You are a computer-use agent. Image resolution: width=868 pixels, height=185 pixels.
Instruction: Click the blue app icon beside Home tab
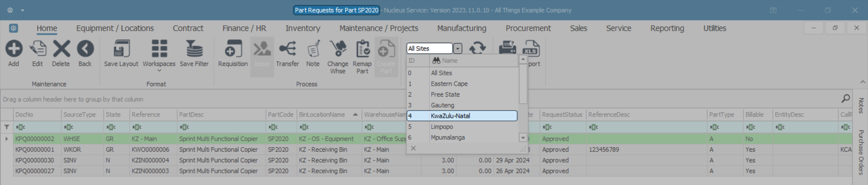coord(14,28)
